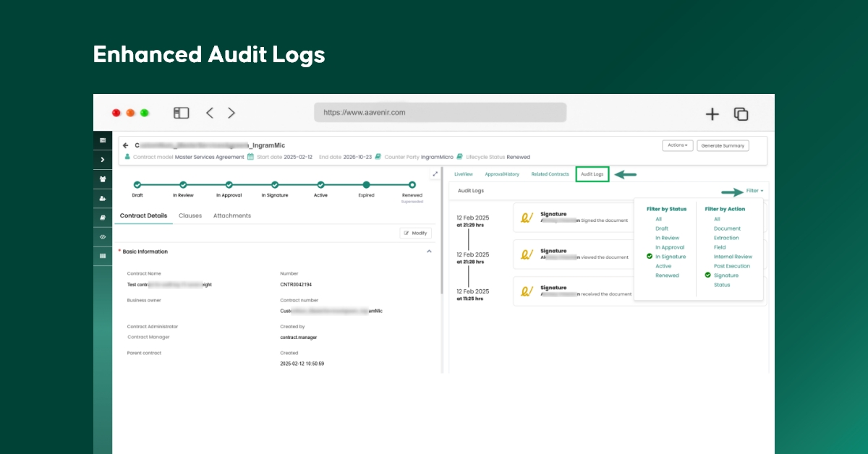Viewport: 868px width, 454px height.
Task: Toggle checked In Signature status filter
Action: click(671, 257)
